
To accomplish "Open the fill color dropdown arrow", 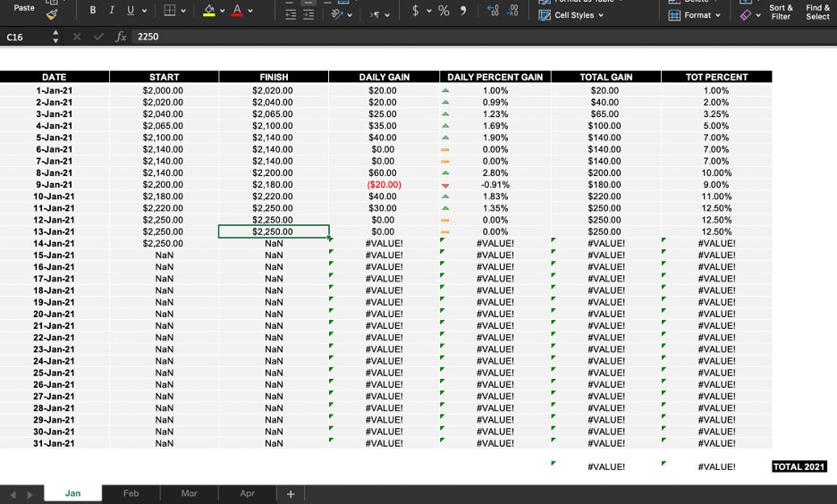I will tap(223, 11).
